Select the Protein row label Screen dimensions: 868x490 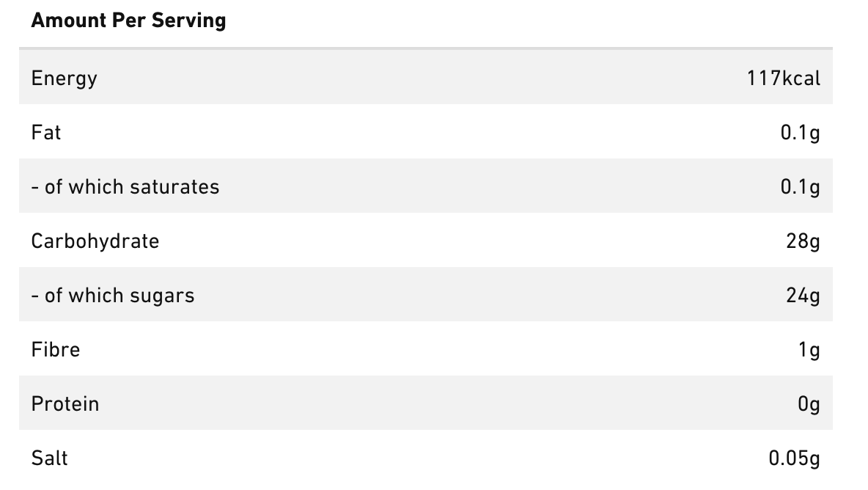[65, 403]
